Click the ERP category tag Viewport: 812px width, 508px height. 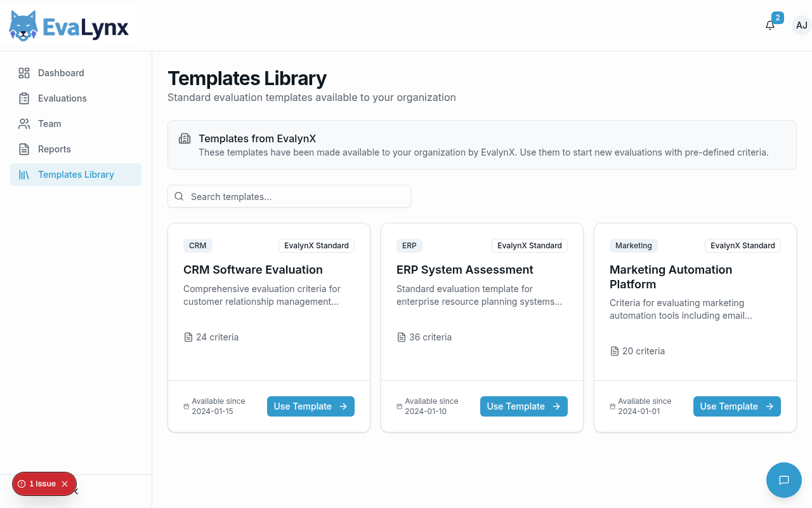click(409, 246)
